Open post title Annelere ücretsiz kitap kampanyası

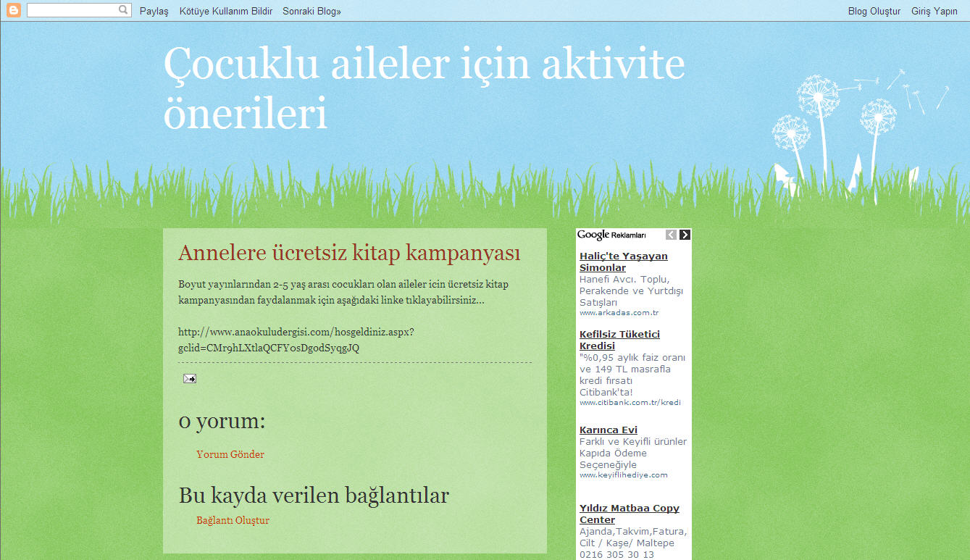pyautogui.click(x=349, y=254)
